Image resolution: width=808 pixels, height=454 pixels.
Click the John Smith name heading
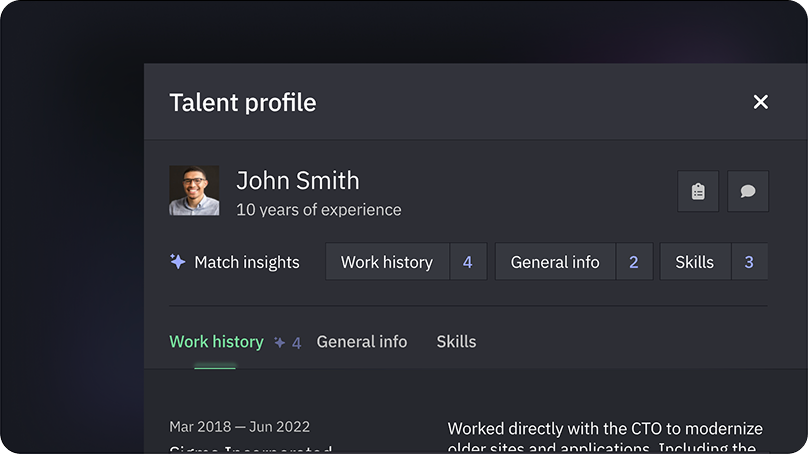click(298, 181)
